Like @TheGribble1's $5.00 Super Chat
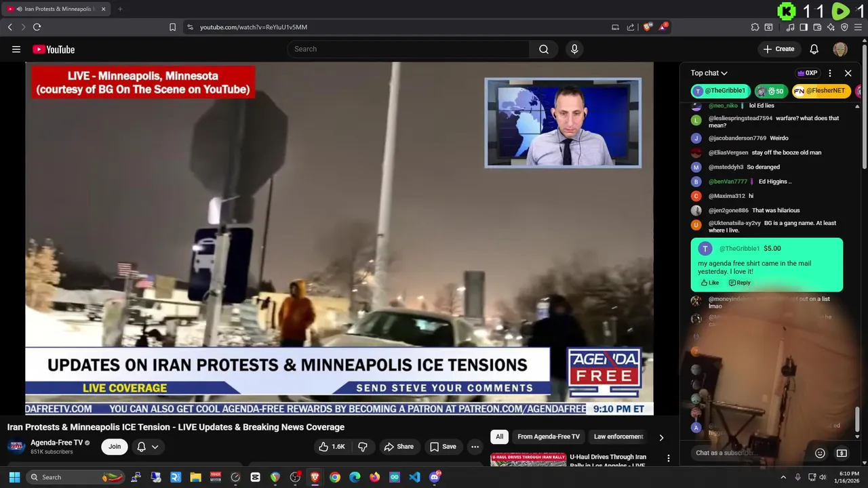 coord(710,283)
